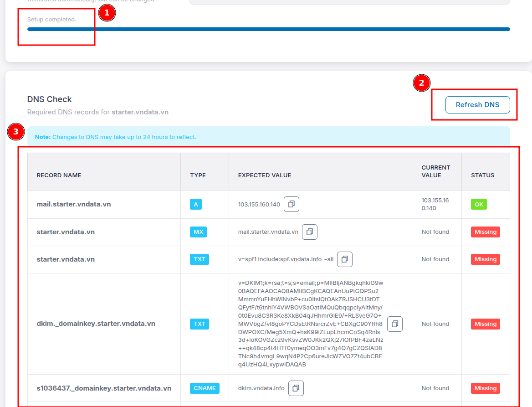The width and height of the screenshot is (532, 407).
Task: Click the Missing badge in MX row
Action: pos(485,232)
